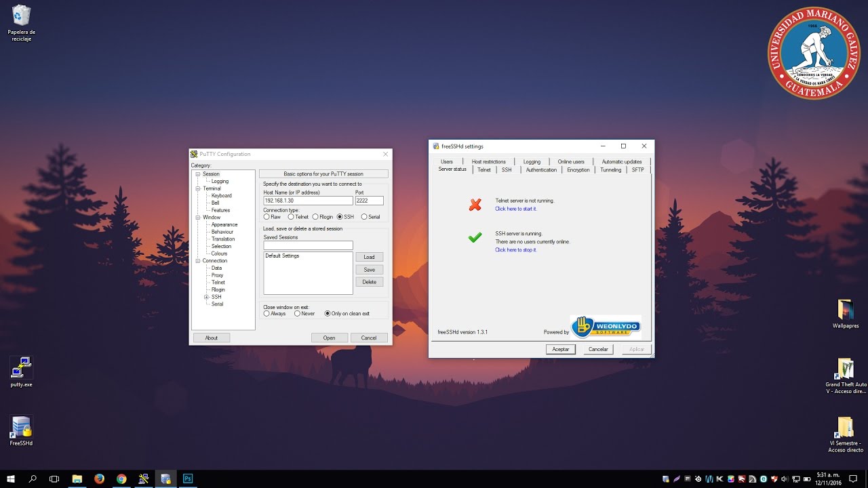Select Proxy in the PuTTY category tree
868x488 pixels.
point(217,275)
